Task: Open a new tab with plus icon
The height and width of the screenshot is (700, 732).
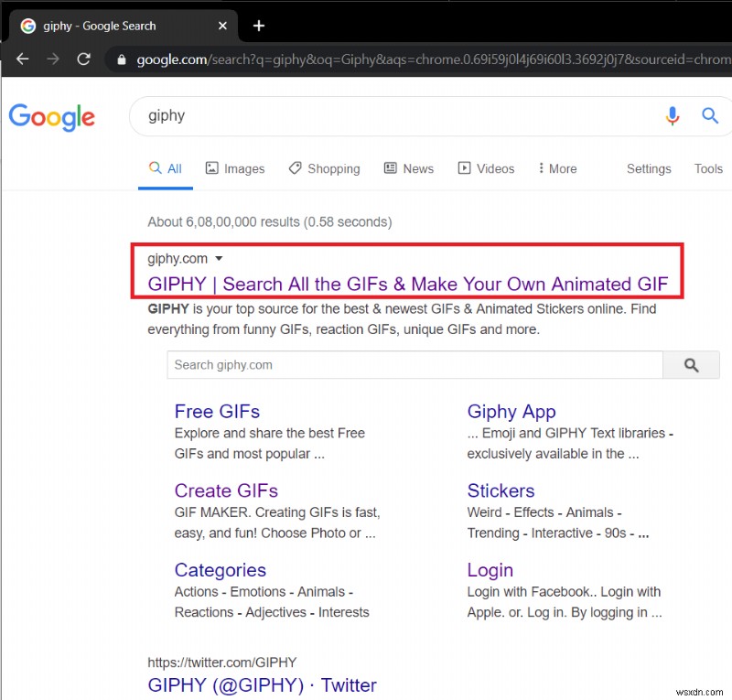Action: (x=259, y=26)
